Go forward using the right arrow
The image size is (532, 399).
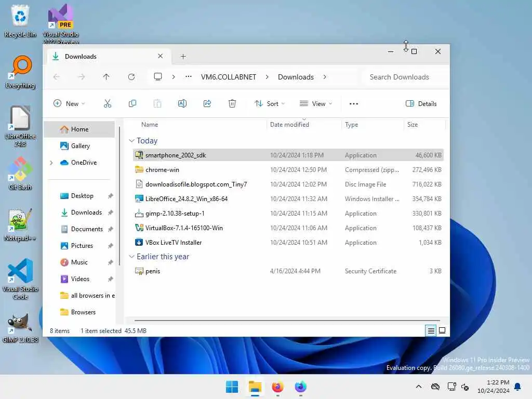pyautogui.click(x=82, y=77)
